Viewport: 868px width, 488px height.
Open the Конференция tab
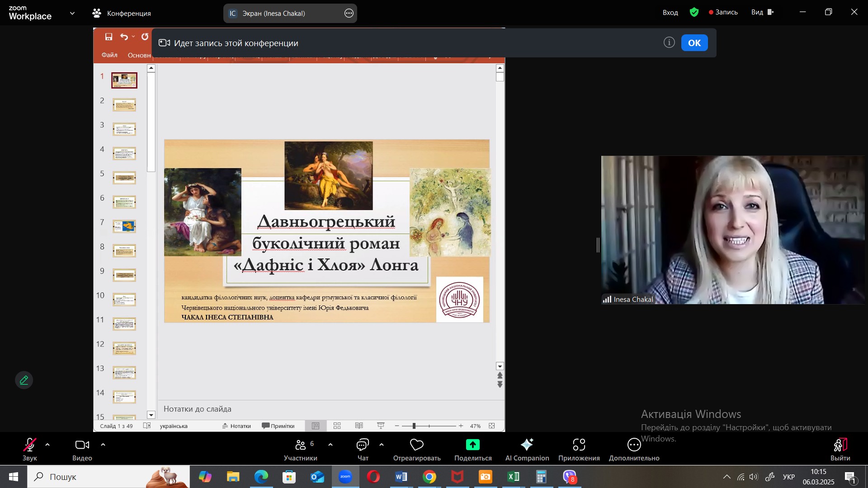(x=122, y=14)
